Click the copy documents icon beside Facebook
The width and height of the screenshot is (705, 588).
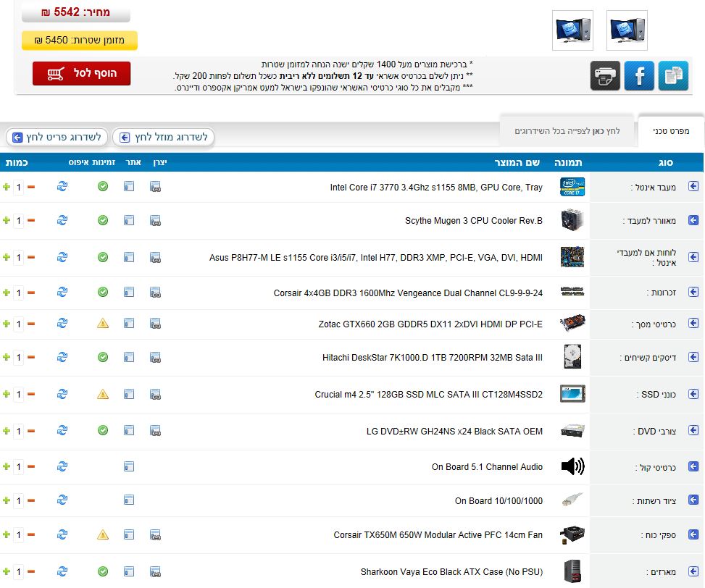pyautogui.click(x=673, y=75)
